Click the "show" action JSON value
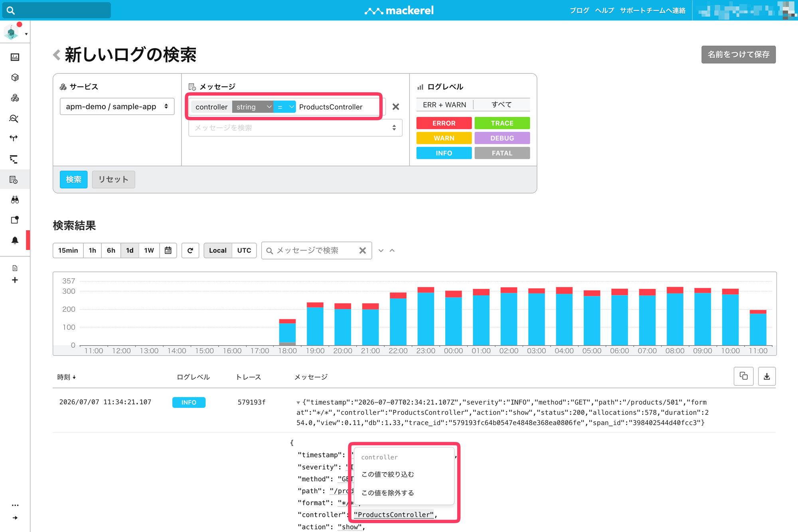The width and height of the screenshot is (798, 532). 350,527
